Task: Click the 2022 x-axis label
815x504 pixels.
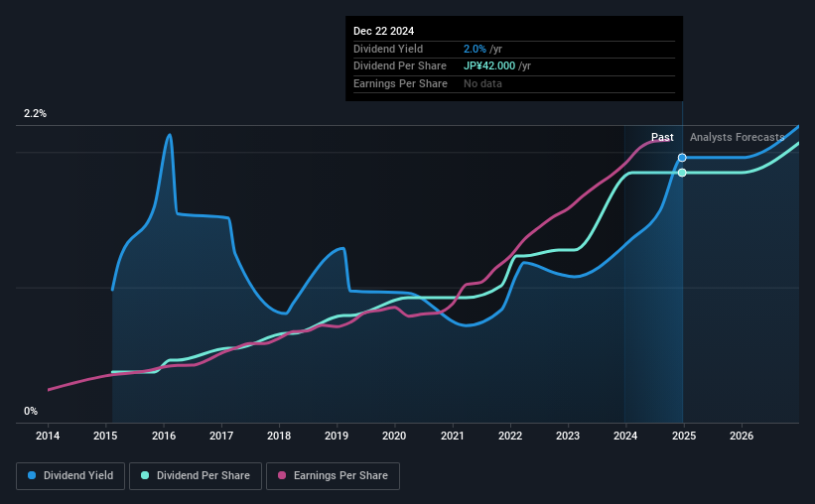Action: tap(510, 436)
